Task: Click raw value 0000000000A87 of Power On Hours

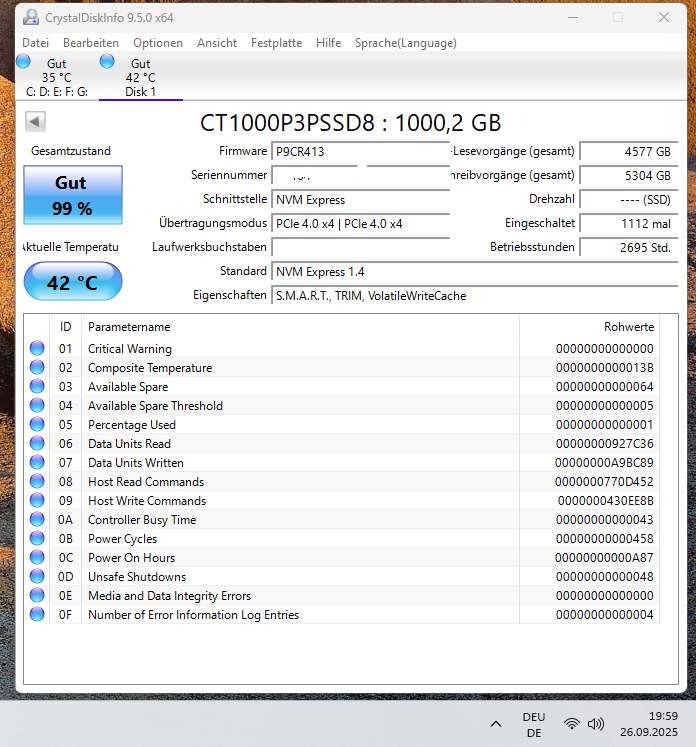Action: pyautogui.click(x=604, y=558)
